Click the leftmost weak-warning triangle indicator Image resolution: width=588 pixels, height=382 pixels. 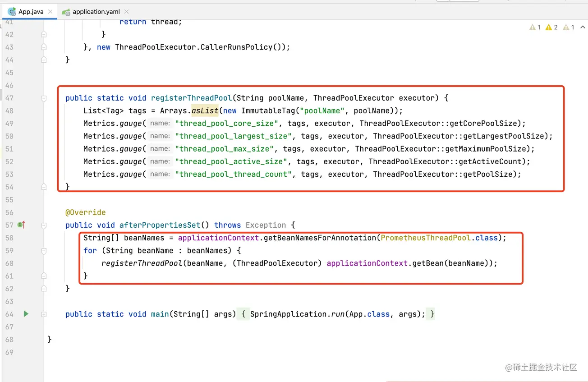532,27
